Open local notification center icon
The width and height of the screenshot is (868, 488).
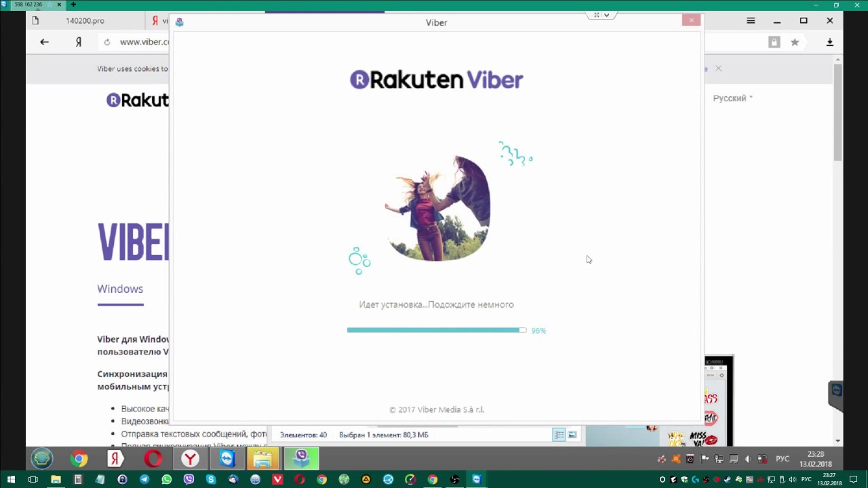point(854,480)
